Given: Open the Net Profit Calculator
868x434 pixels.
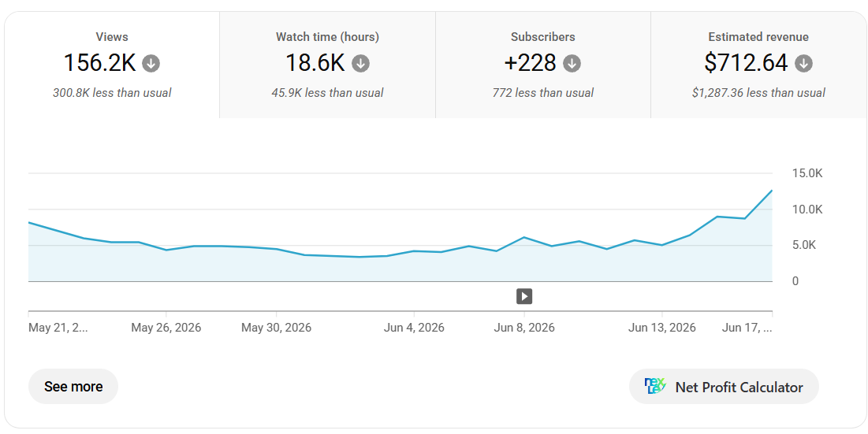Looking at the screenshot, I should (x=724, y=387).
